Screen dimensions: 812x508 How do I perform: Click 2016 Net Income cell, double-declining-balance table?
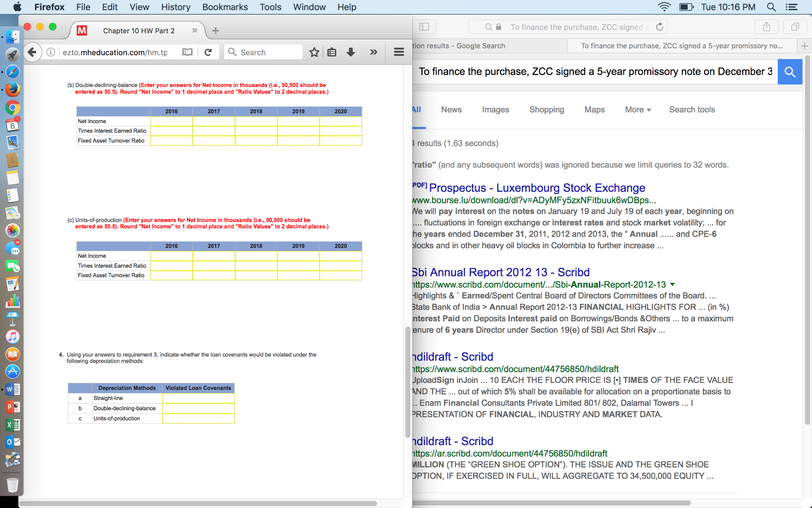click(x=171, y=121)
